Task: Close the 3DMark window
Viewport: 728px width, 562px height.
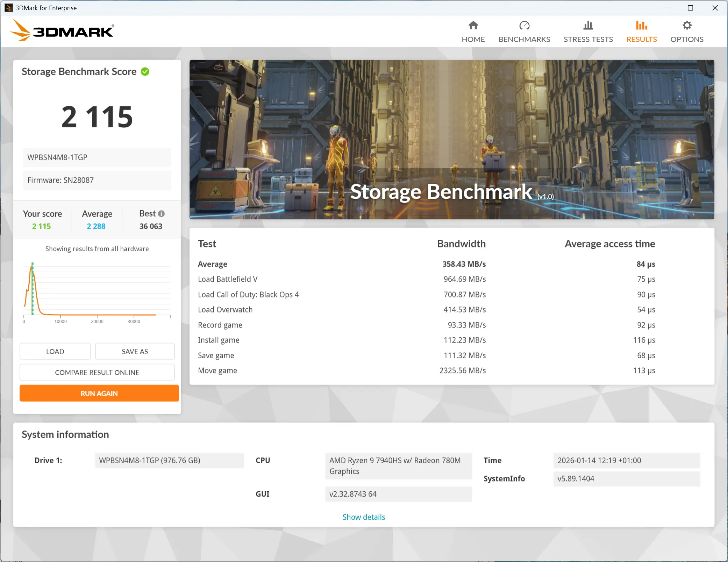Action: click(715, 8)
